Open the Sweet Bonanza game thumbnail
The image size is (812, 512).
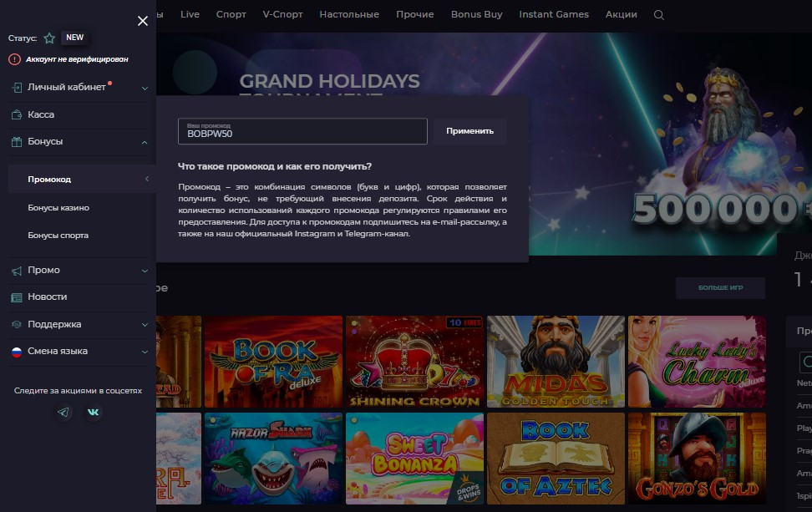[415, 459]
